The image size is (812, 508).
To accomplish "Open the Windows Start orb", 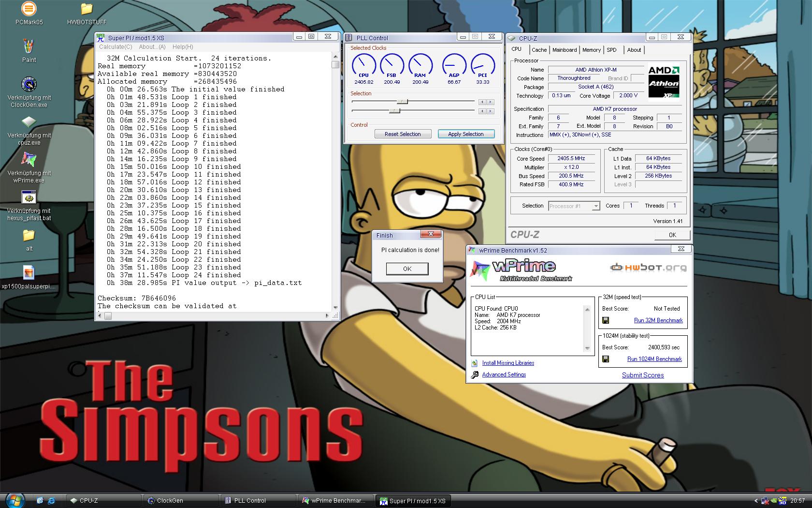I will pyautogui.click(x=14, y=500).
